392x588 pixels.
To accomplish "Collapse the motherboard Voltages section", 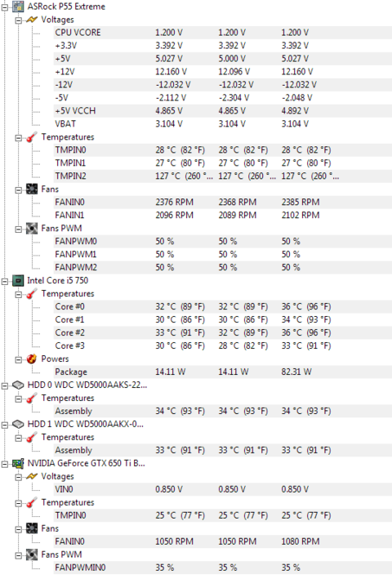I will (x=19, y=20).
